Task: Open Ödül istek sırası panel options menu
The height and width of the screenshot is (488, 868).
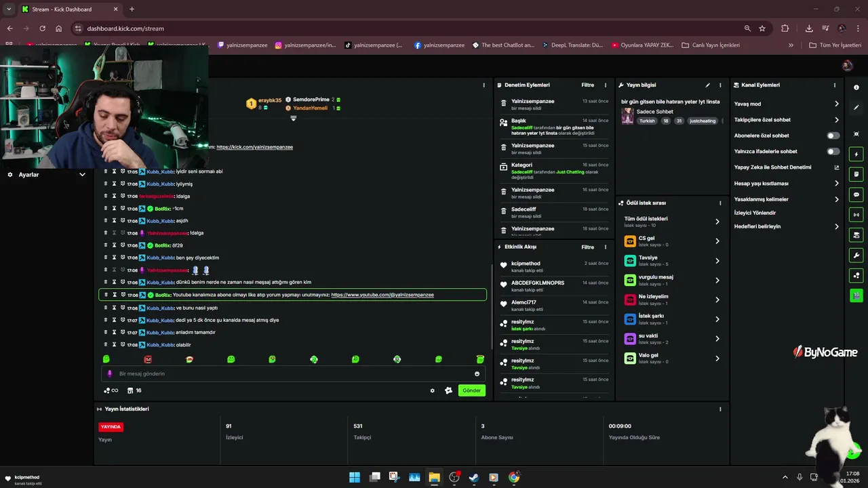Action: click(x=720, y=203)
